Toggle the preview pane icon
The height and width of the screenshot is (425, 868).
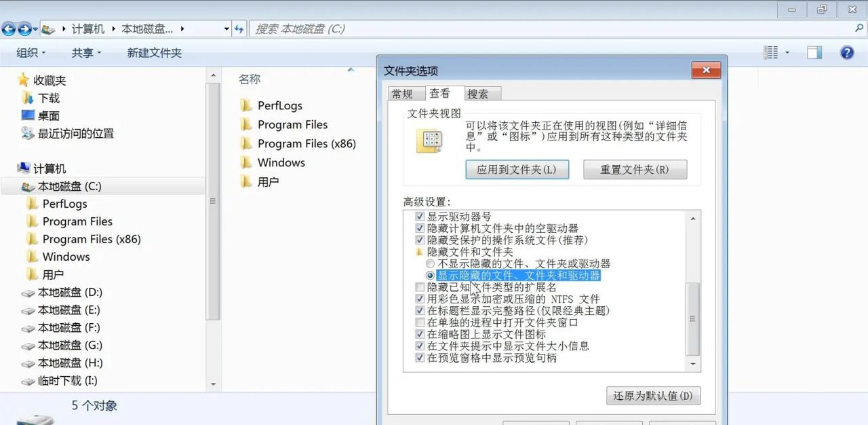814,52
